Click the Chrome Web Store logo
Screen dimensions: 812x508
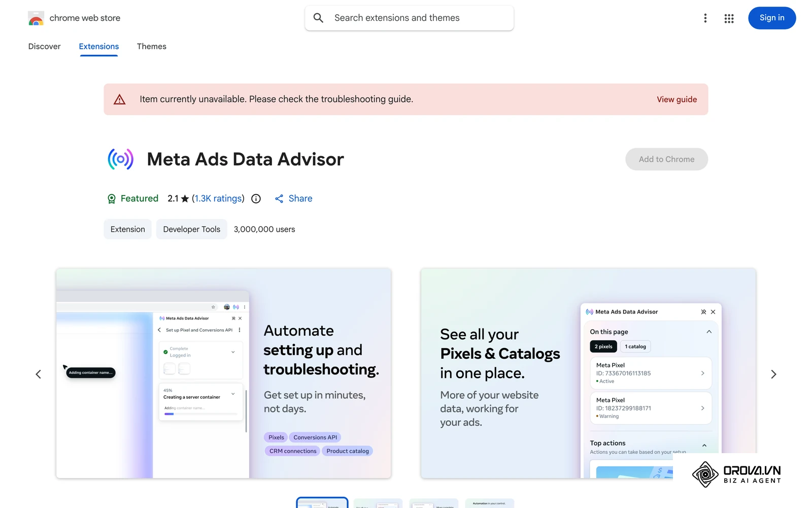pos(36,18)
